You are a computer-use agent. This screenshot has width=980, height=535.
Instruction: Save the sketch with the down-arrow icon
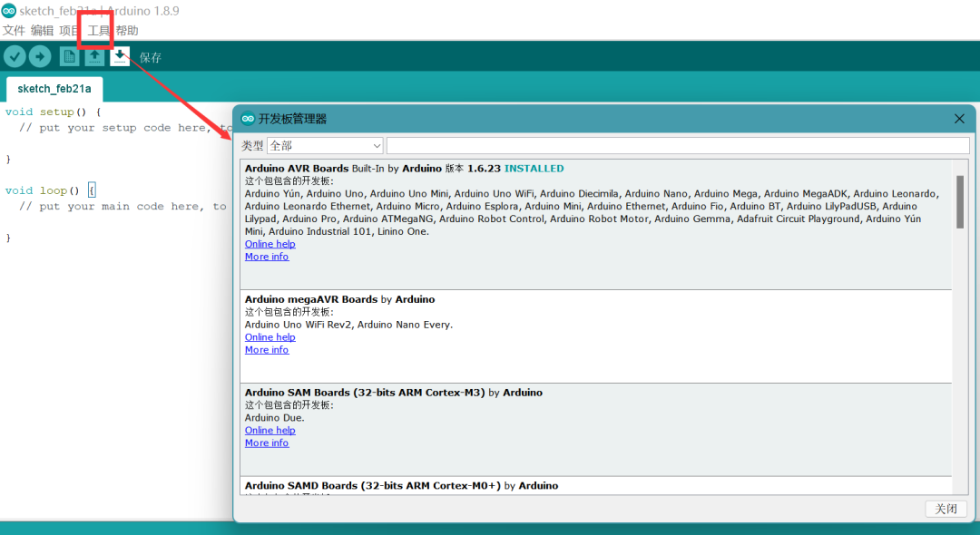(120, 57)
